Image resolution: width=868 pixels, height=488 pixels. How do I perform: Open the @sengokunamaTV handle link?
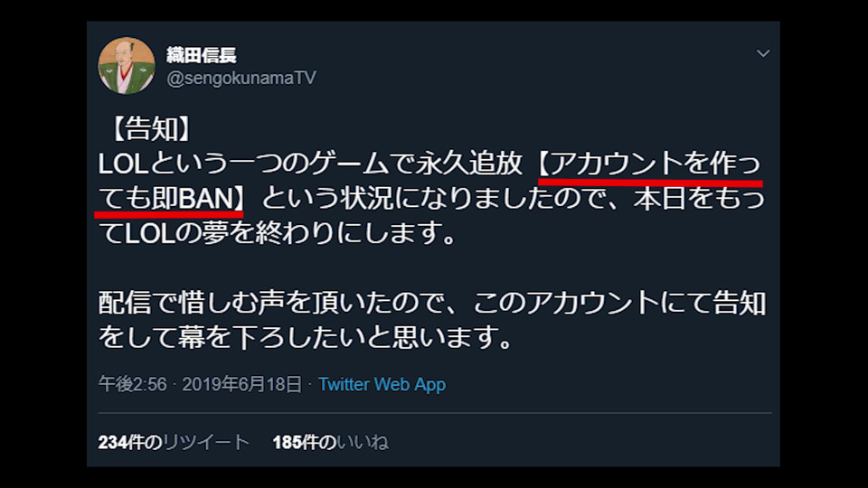(x=241, y=78)
